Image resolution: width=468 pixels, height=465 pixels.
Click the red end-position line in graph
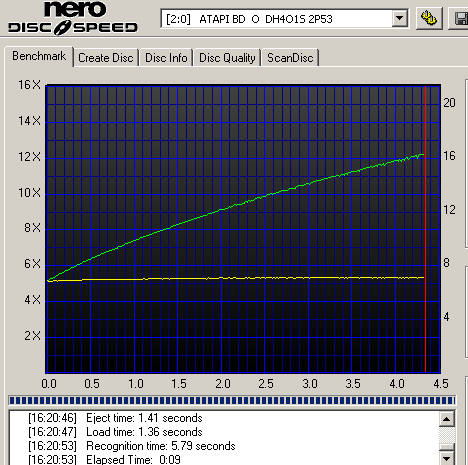425,229
